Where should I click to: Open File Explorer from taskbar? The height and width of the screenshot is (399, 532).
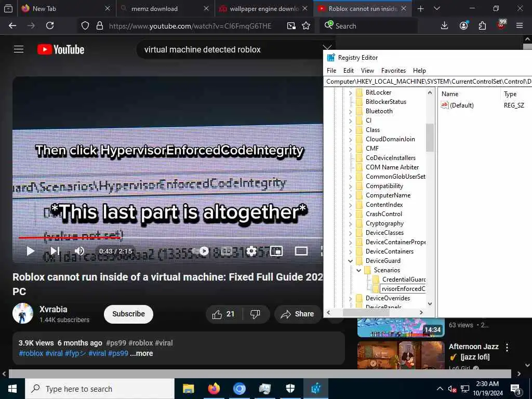tap(188, 389)
